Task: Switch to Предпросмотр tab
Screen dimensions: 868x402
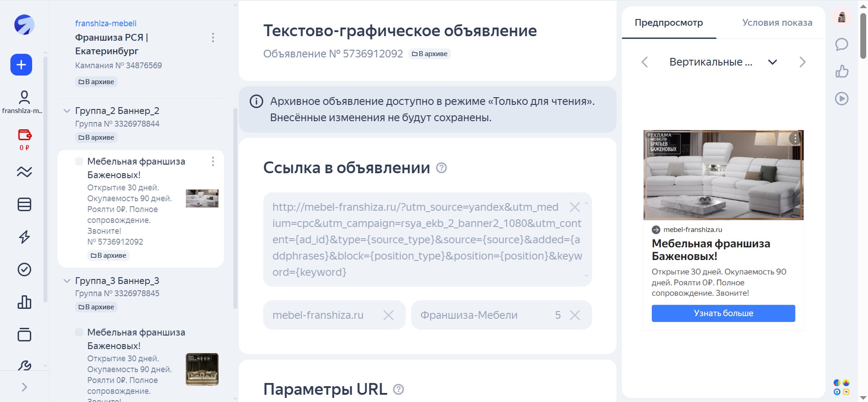Action: 669,23
